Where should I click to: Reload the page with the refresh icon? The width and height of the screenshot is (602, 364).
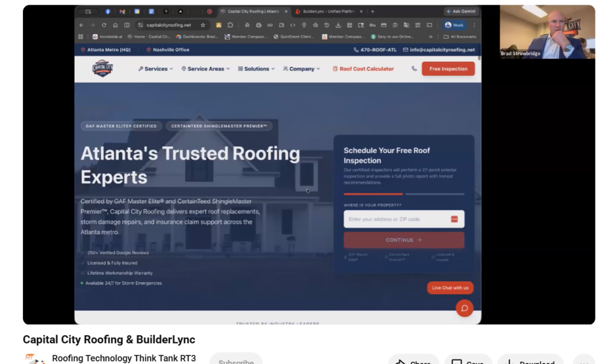[104, 25]
